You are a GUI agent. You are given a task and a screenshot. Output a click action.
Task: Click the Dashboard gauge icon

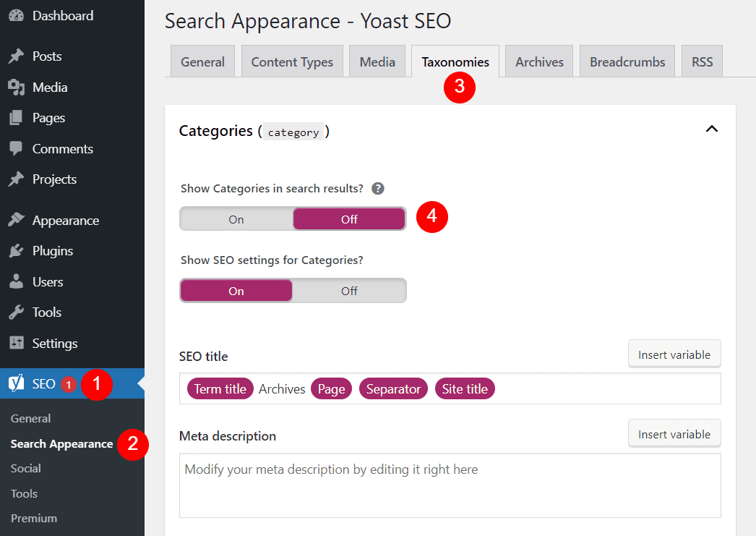pyautogui.click(x=16, y=15)
